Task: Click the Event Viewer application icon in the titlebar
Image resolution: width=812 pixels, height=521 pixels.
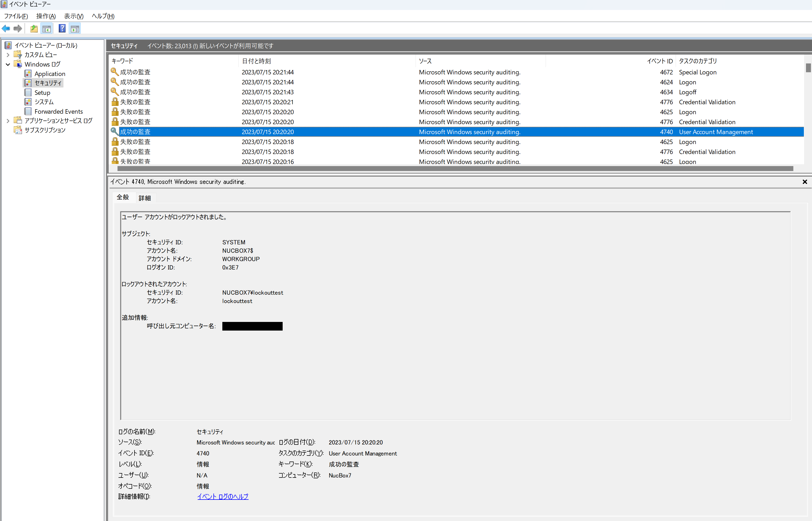Action: click(x=4, y=4)
